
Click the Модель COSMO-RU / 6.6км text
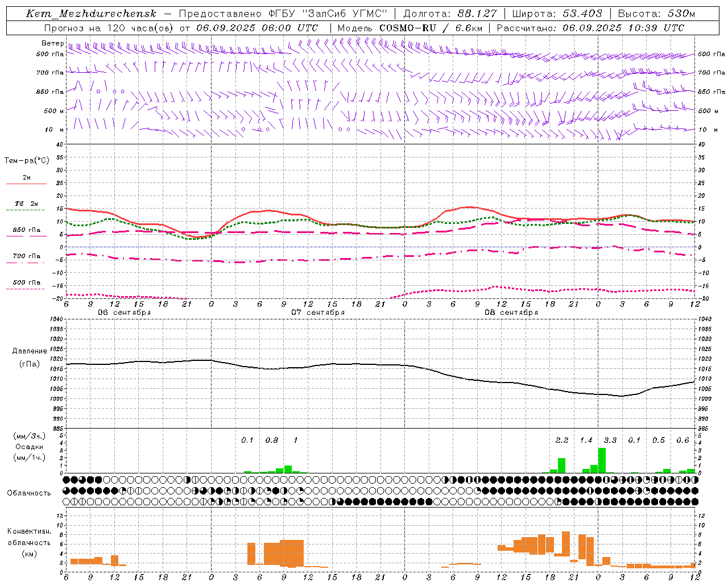click(409, 28)
